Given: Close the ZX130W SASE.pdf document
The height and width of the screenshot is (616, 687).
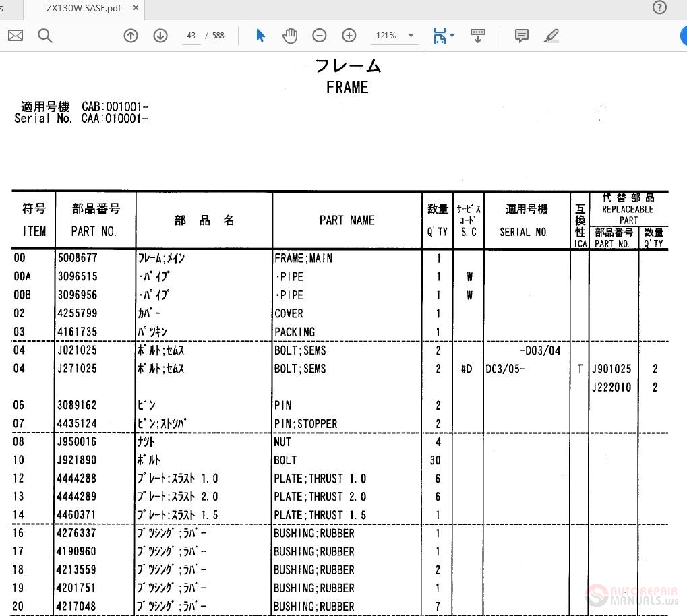Looking at the screenshot, I should 135,9.
